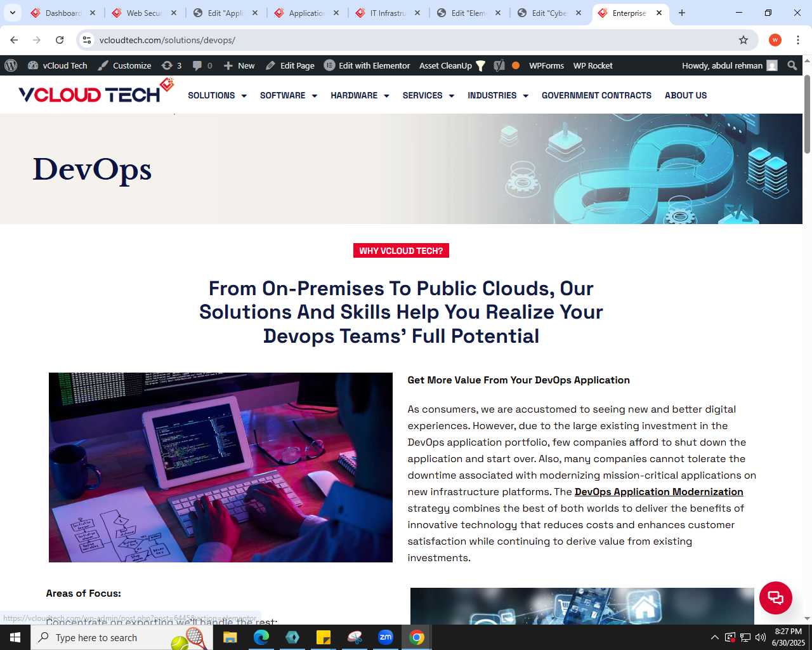Open the vCloud Tech dashboard link
The height and width of the screenshot is (650, 812).
click(58, 65)
